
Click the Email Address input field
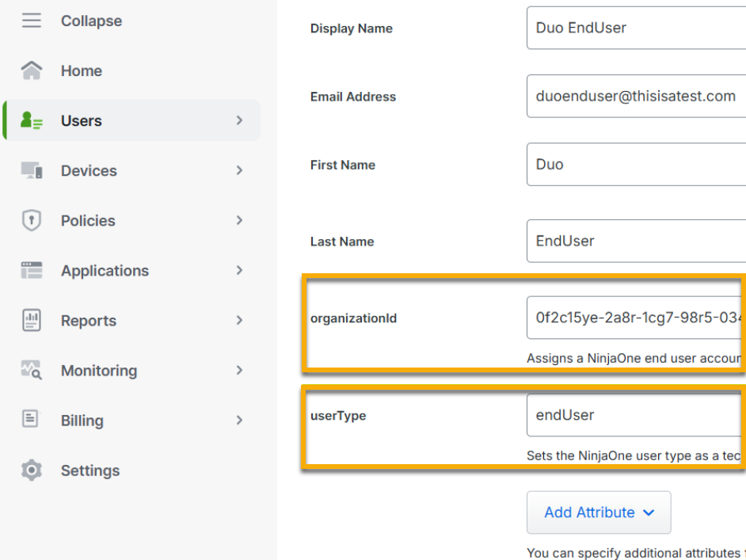(636, 96)
